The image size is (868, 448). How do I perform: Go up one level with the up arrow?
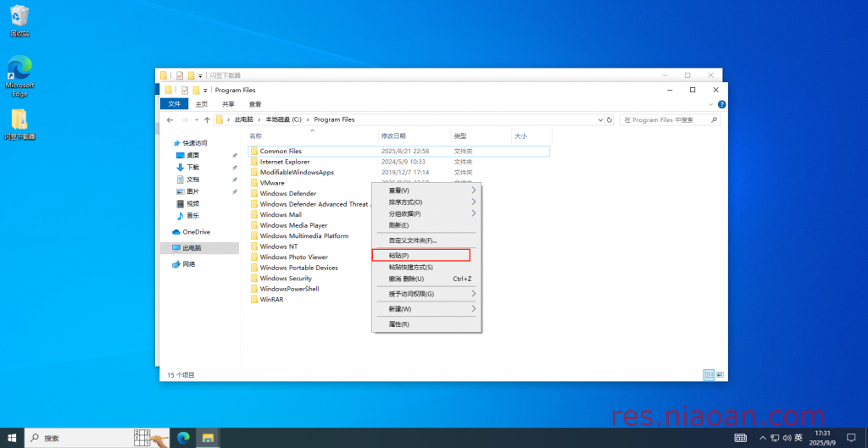207,119
